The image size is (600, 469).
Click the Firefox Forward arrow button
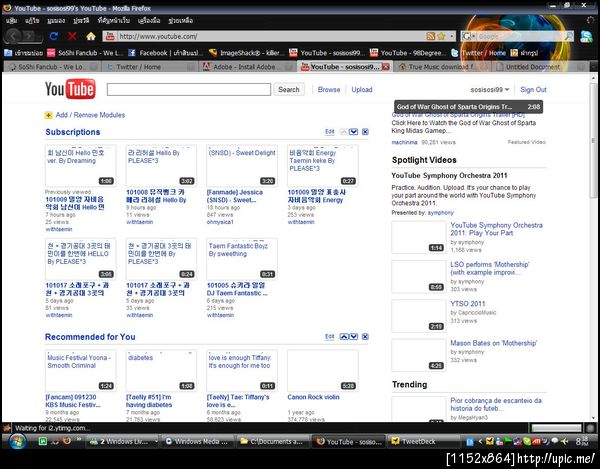pyautogui.click(x=30, y=36)
